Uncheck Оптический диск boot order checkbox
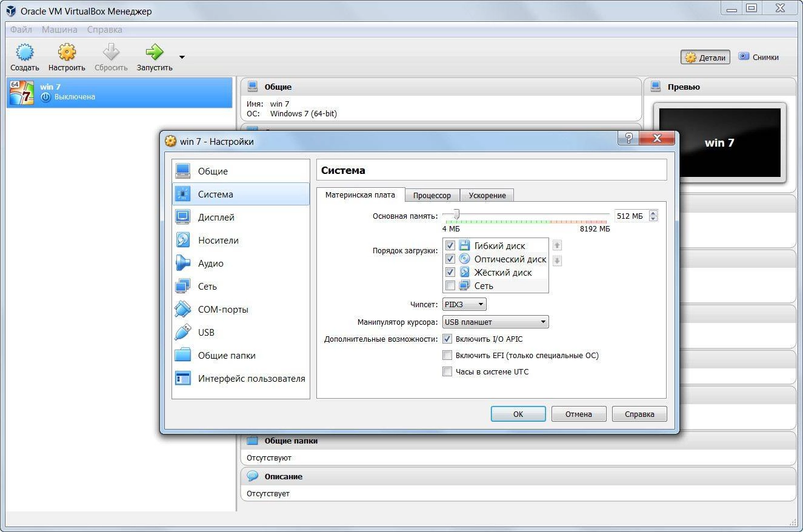The image size is (803, 532). tap(450, 259)
